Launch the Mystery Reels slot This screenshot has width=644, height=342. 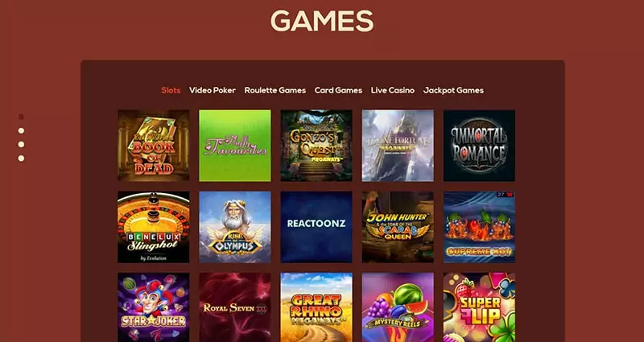pos(398,307)
